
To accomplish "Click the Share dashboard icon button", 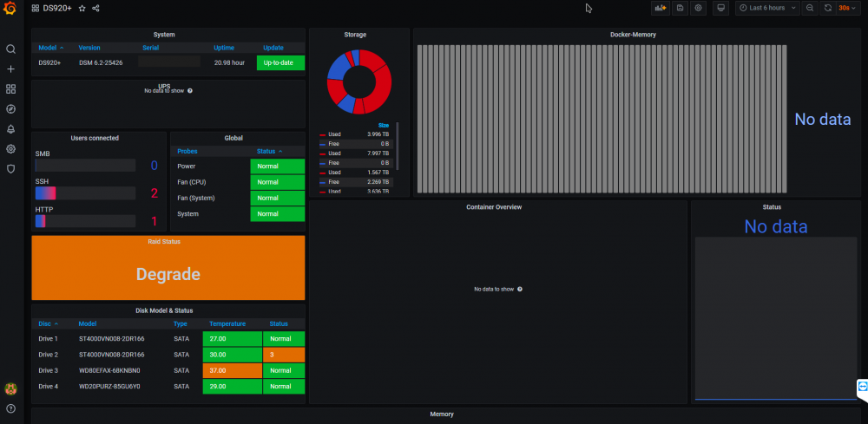I will 95,8.
